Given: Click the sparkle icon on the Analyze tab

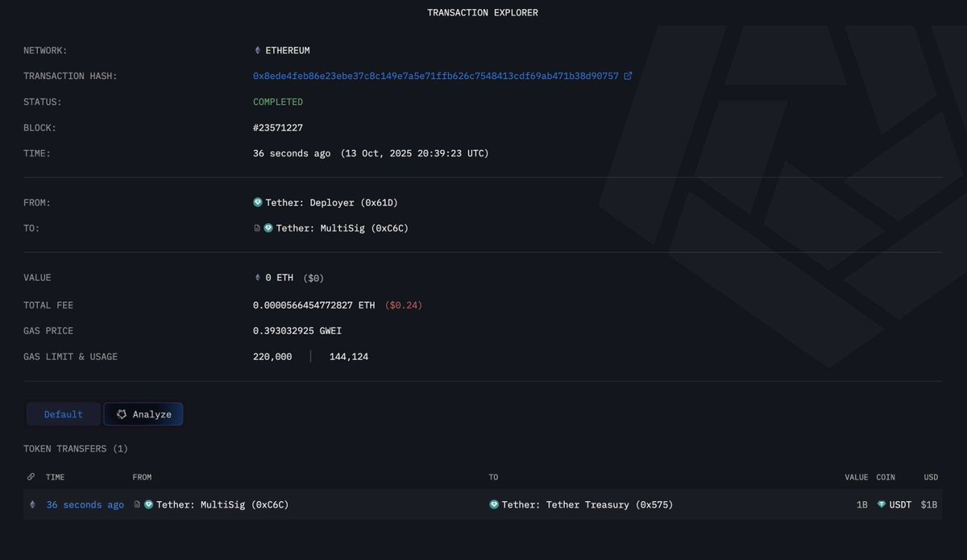Looking at the screenshot, I should coord(122,414).
